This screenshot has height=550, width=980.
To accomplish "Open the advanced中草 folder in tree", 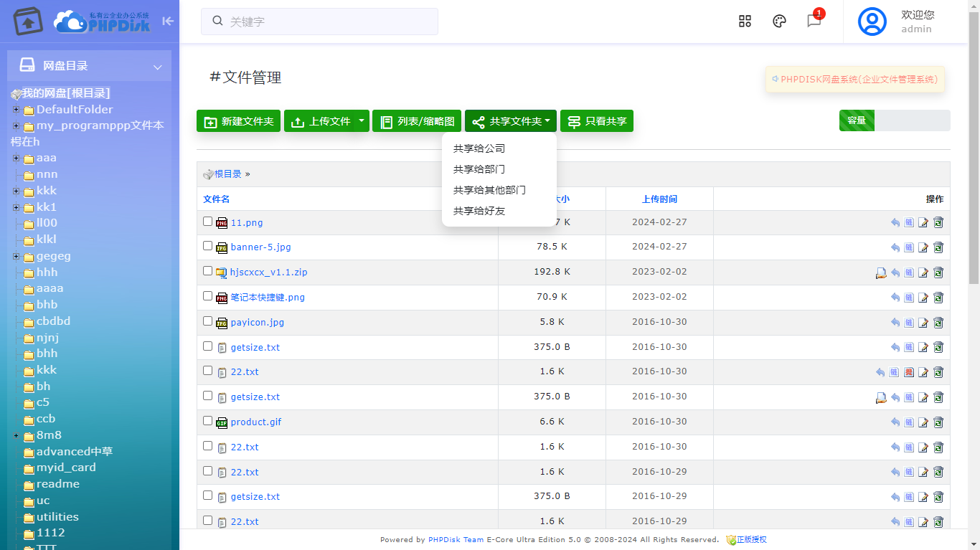I will [x=75, y=452].
